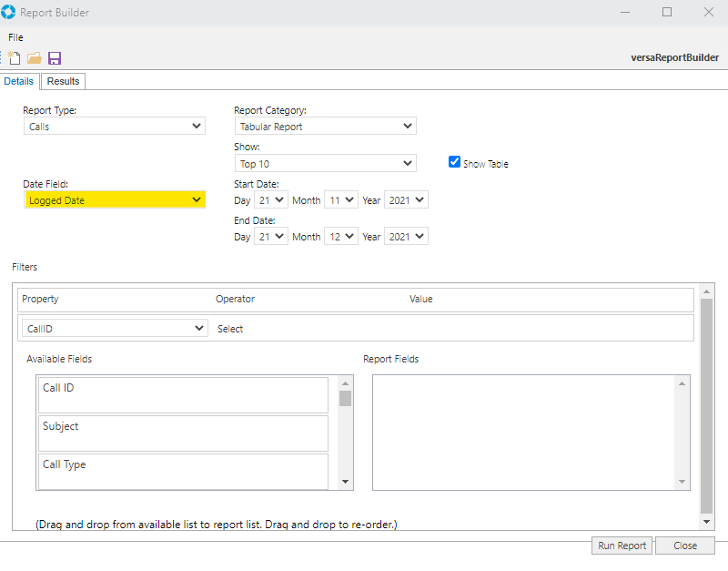Switch to the Details tab
This screenshot has width=728, height=571.
18,81
